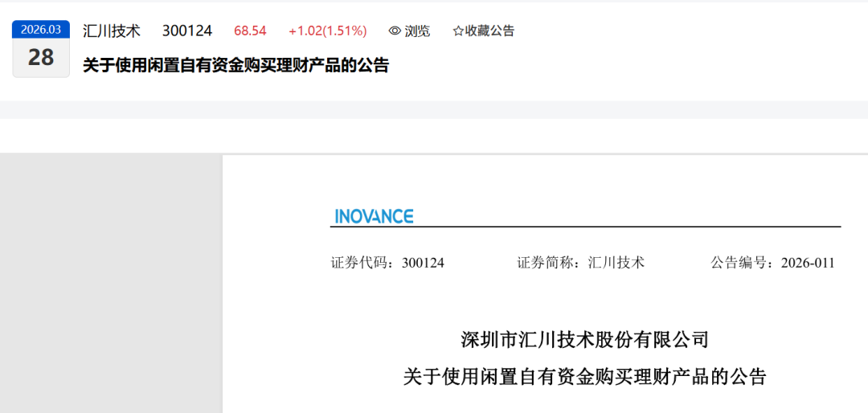Click the 浏览 view label
The height and width of the screenshot is (413, 868).
point(417,31)
